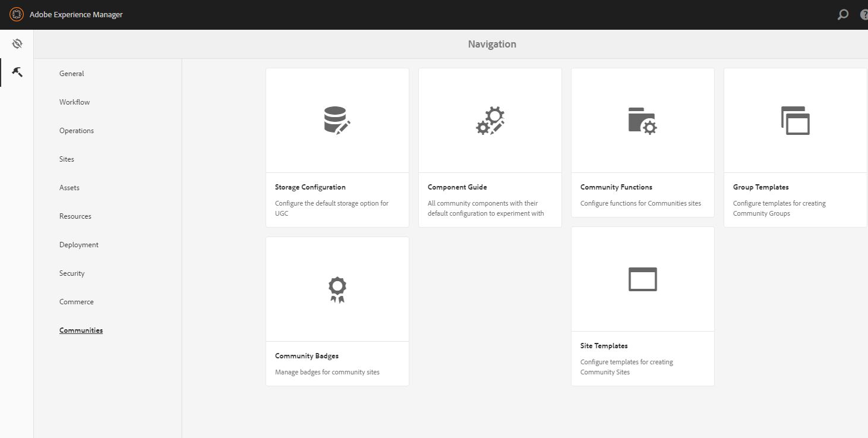
Task: Open the Workflow tools category
Action: (74, 102)
